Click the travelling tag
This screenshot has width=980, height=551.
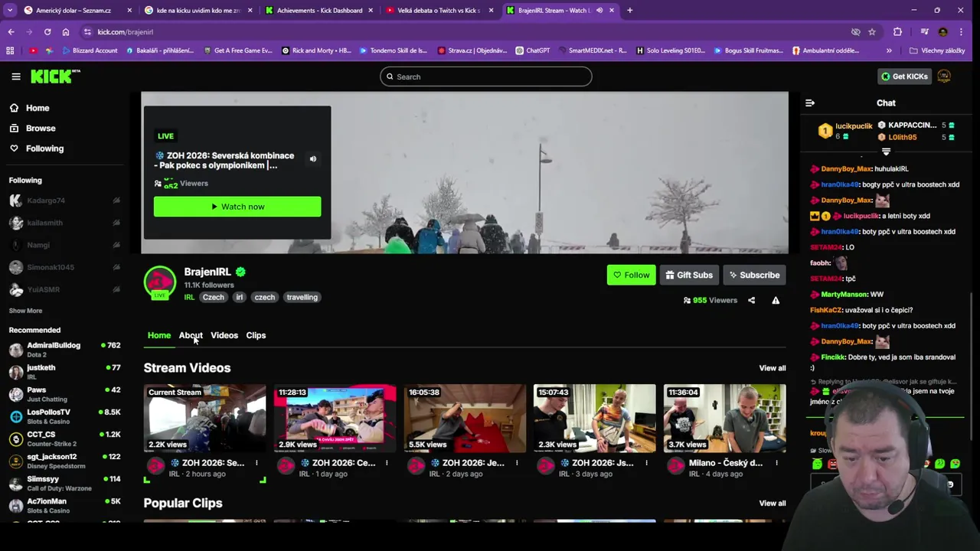click(302, 298)
